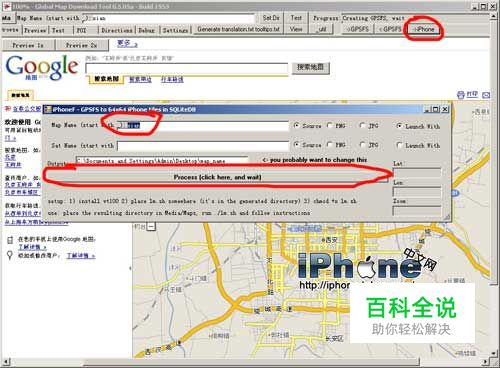Click Progress status 'Creating GPSFS, wait' field
Image resolution: width=500 pixels, height=368 pixels.
pos(415,18)
